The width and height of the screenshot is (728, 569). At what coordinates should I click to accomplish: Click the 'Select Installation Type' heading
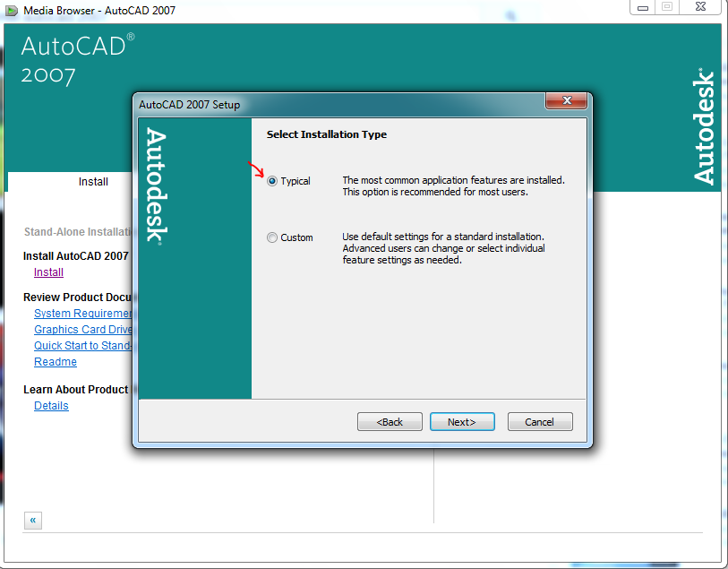coord(327,134)
